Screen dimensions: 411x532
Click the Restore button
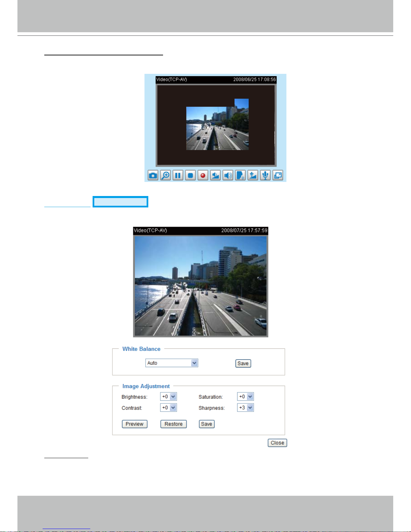173,424
